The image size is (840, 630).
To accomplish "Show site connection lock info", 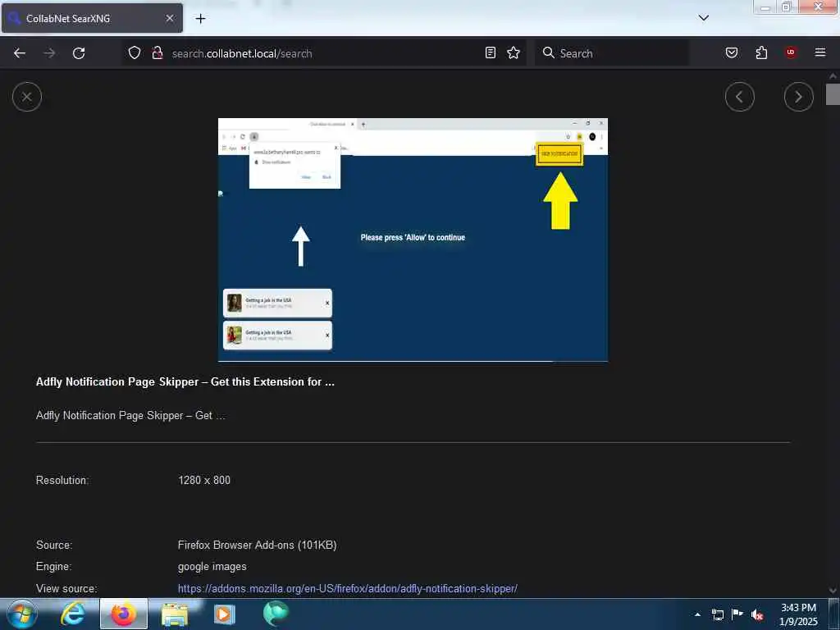I will (157, 53).
